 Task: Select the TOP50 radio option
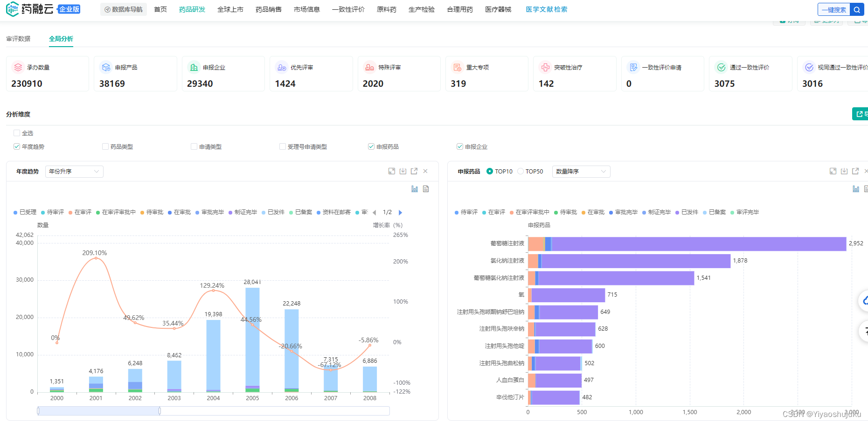click(521, 171)
